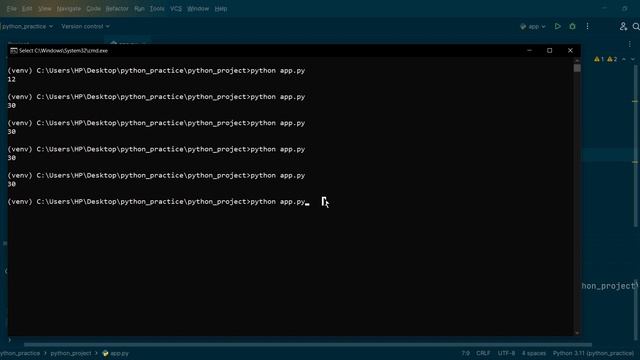
Task: Click the last command line python app.py
Action: tap(278, 202)
